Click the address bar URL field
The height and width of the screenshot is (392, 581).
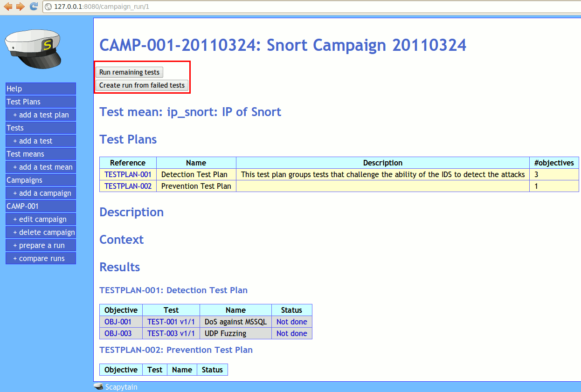click(280, 7)
